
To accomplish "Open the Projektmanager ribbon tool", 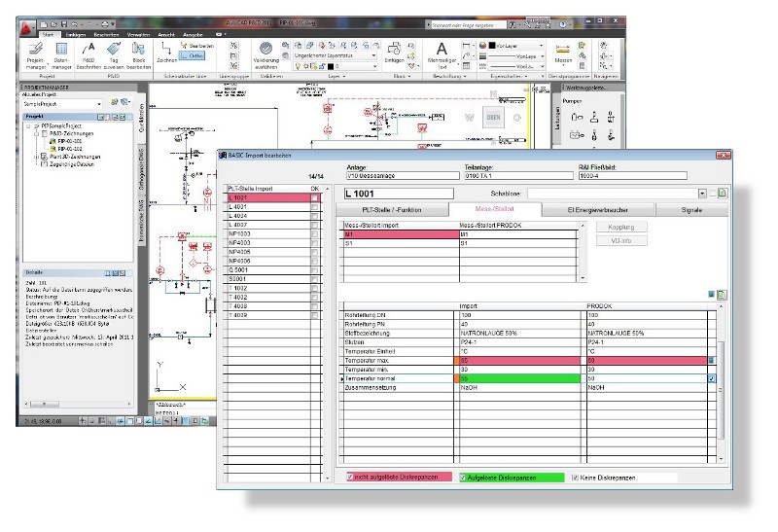I will pos(36,55).
